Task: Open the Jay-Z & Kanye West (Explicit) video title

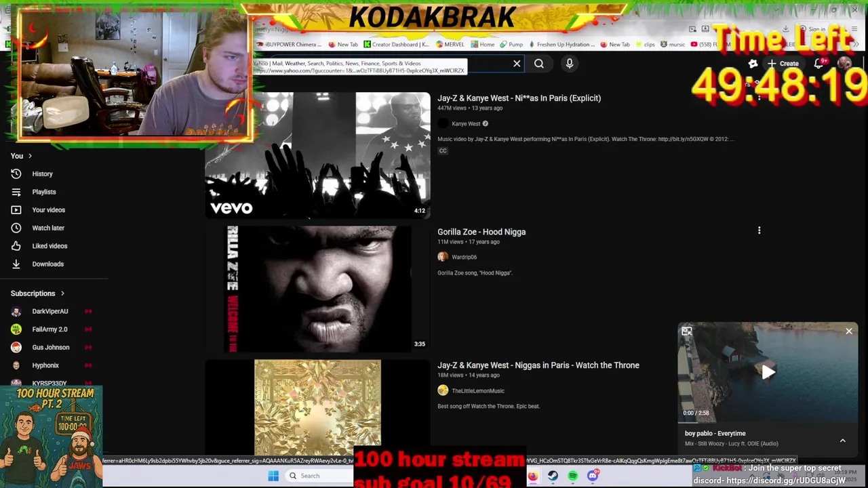Action: point(519,98)
